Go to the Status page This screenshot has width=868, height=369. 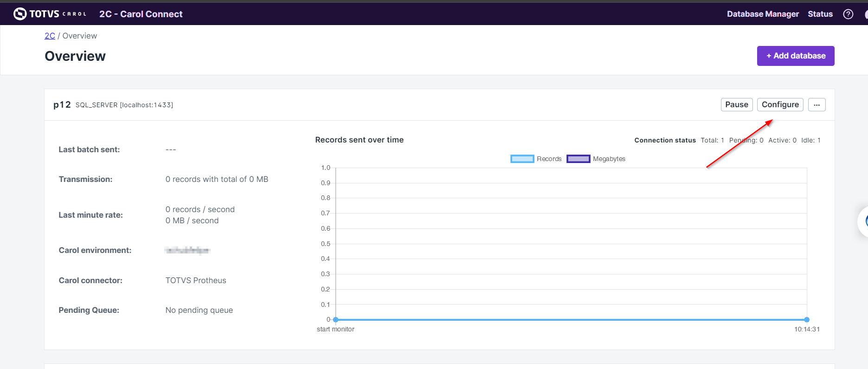[x=820, y=14]
